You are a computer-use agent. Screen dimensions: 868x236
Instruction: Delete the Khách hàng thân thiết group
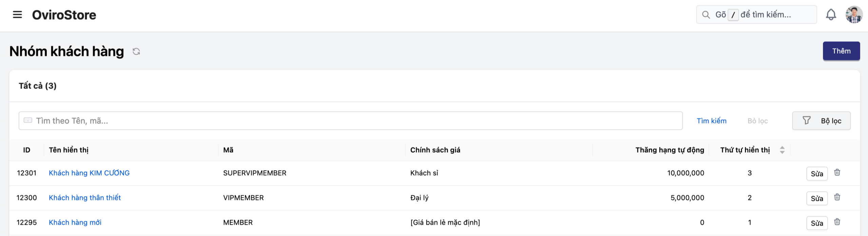(x=837, y=197)
